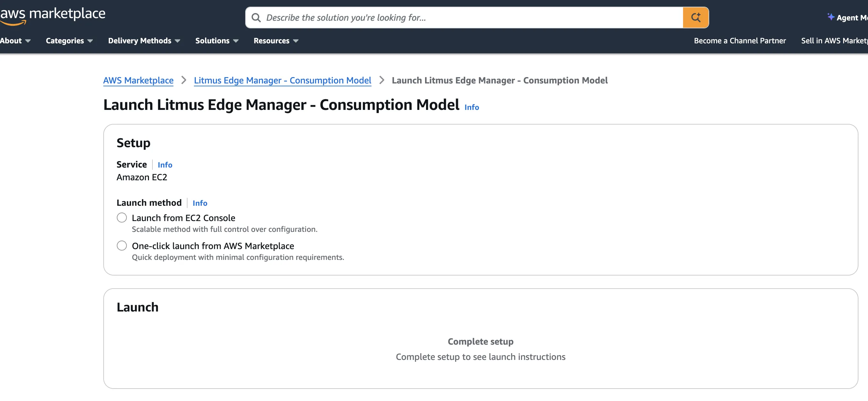Open the Info link next to Service
Image resolution: width=868 pixels, height=401 pixels.
click(x=165, y=165)
